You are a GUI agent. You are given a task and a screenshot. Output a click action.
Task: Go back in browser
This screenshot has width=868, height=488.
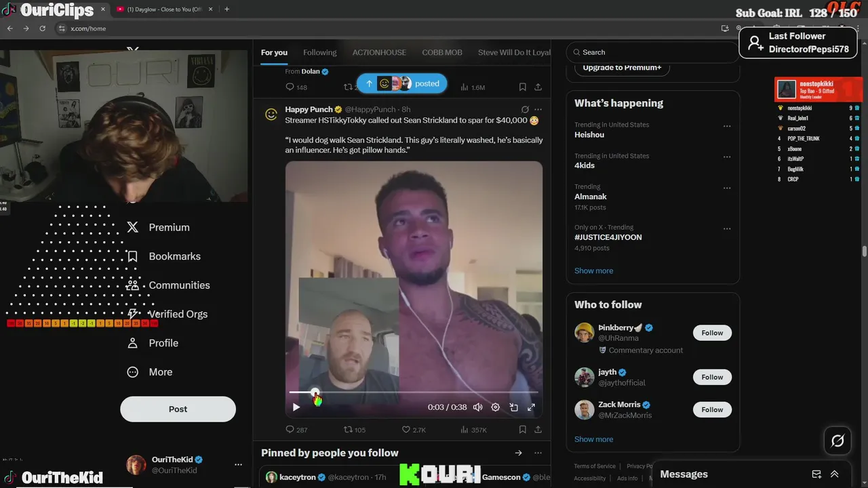point(10,28)
